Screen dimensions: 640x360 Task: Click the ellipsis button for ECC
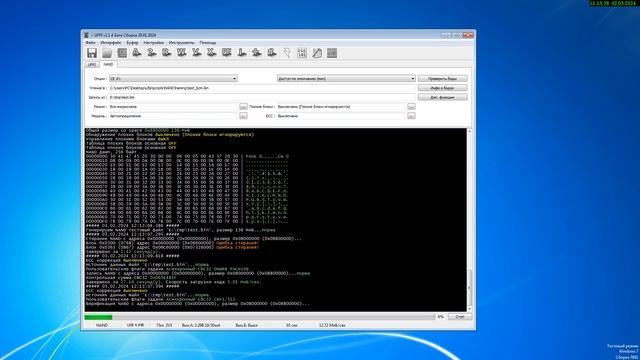(411, 116)
